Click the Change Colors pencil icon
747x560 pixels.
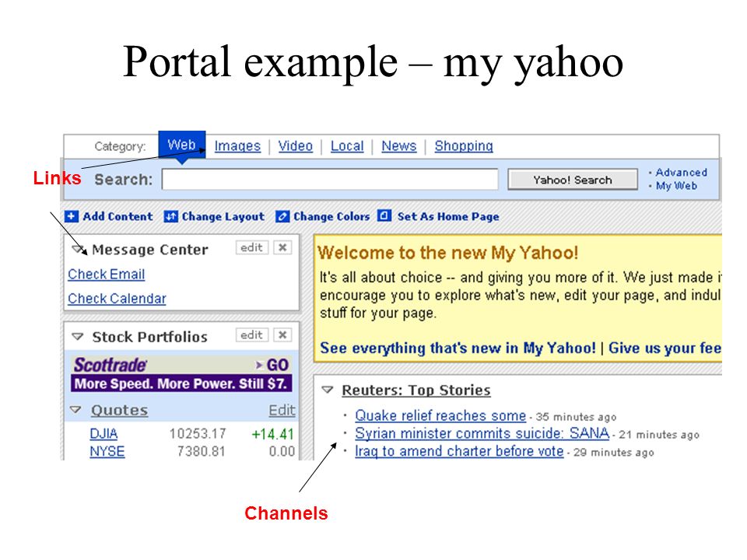[x=282, y=217]
